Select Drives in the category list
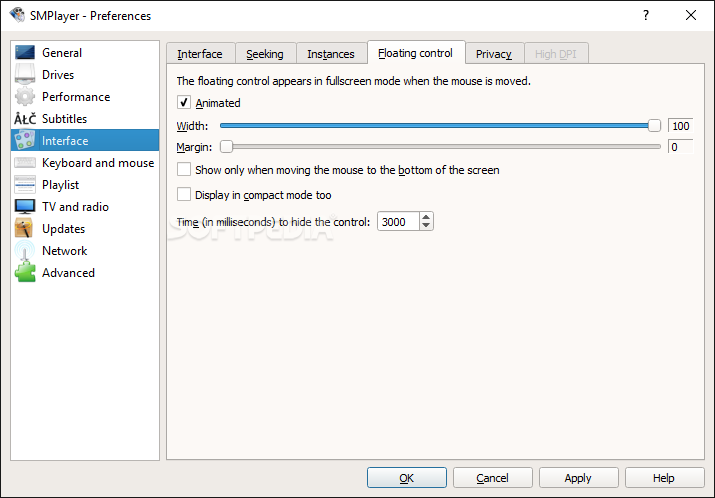Viewport: 715px width, 498px height. click(x=85, y=74)
